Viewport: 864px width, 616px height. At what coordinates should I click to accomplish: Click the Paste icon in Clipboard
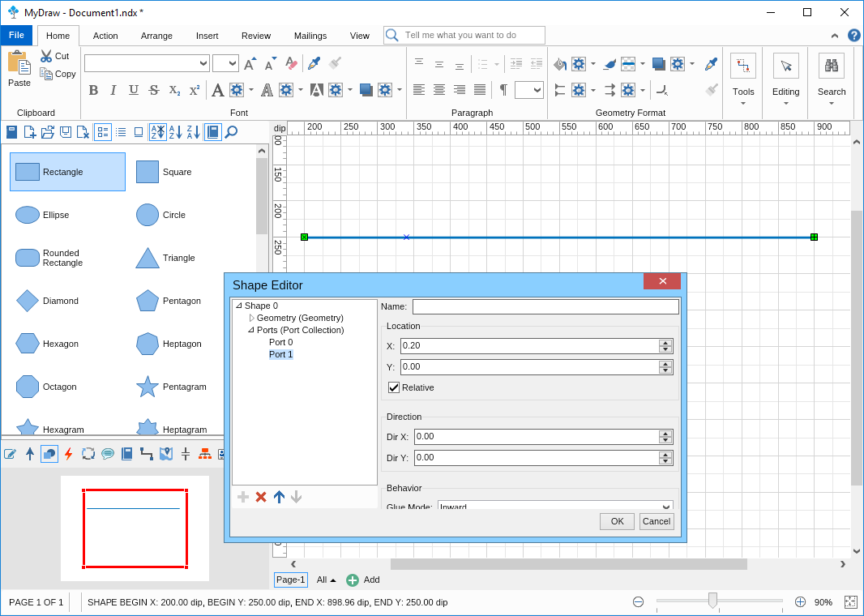click(x=19, y=62)
